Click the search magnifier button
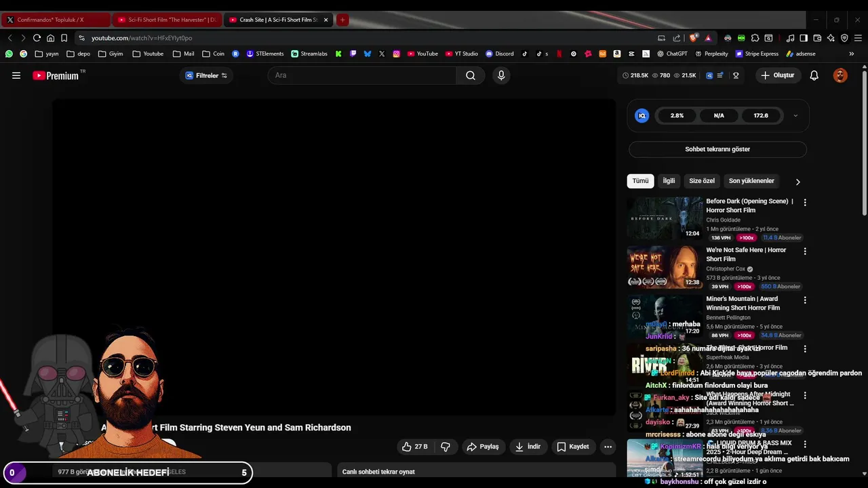The image size is (868, 488). click(471, 75)
